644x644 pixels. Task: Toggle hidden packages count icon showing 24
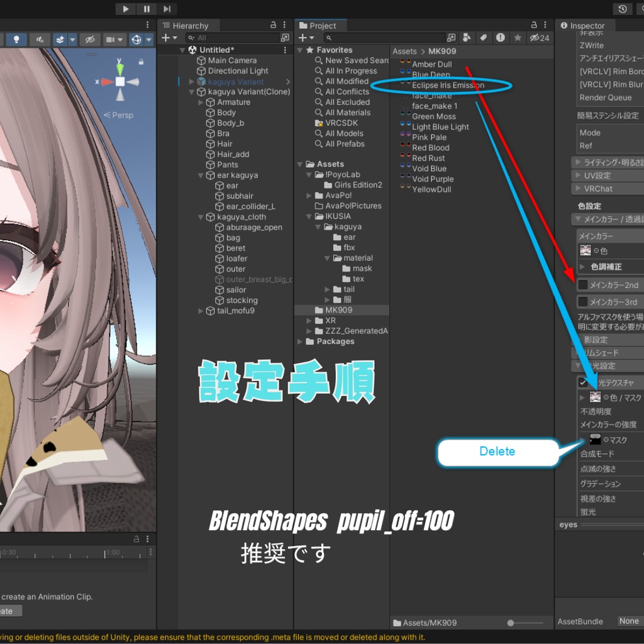539,38
